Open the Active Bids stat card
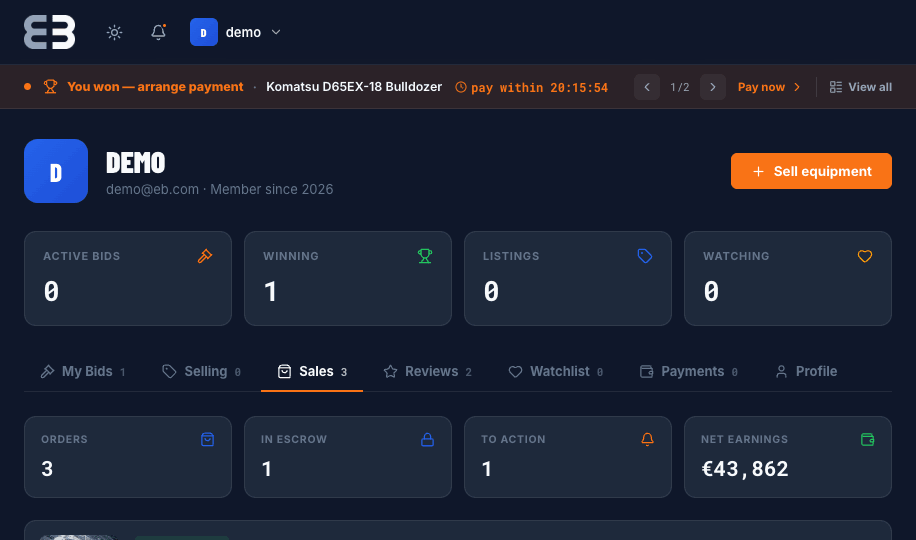Viewport: 916px width, 540px height. 128,278
